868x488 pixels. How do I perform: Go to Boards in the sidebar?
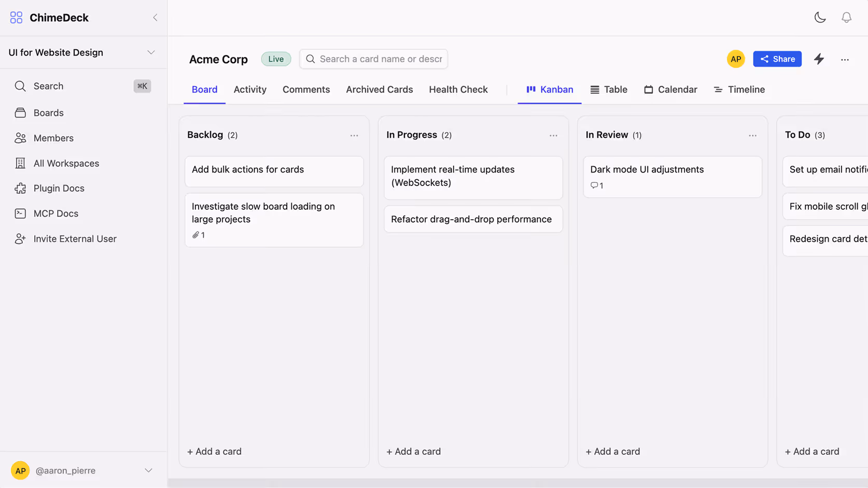(x=83, y=113)
